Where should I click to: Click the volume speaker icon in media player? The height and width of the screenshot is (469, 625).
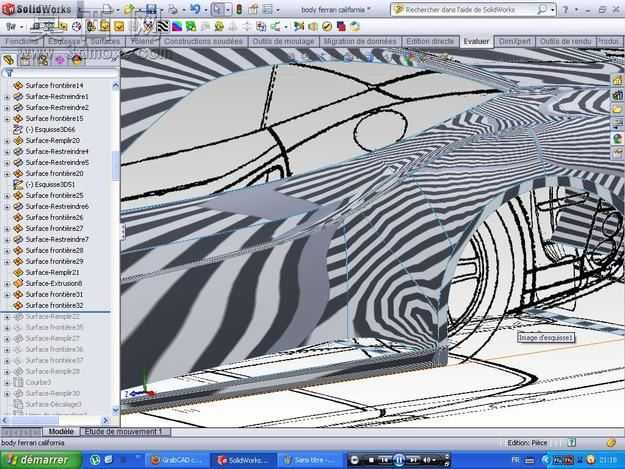pos(428,461)
